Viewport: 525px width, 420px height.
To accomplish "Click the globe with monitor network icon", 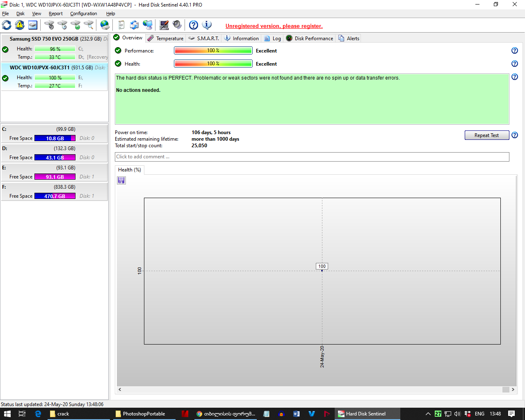I will (x=148, y=25).
